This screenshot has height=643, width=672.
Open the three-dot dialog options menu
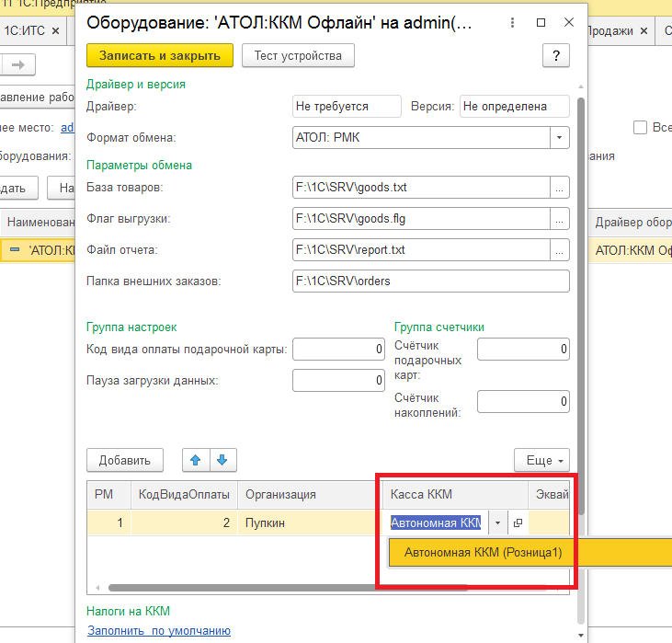[x=512, y=22]
